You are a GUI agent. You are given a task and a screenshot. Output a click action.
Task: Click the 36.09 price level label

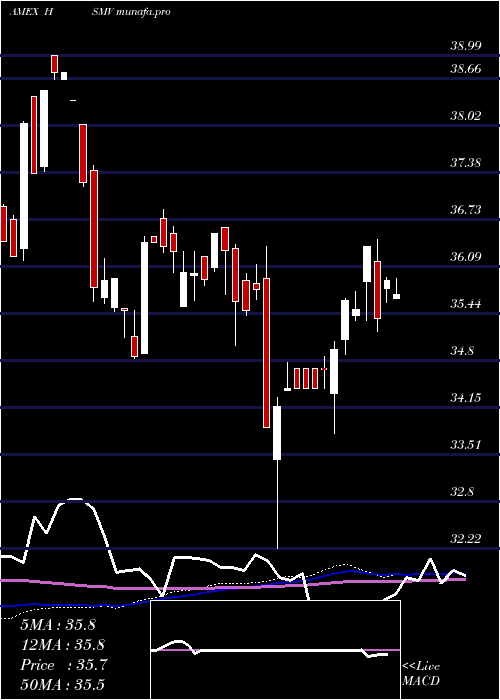[x=466, y=257]
